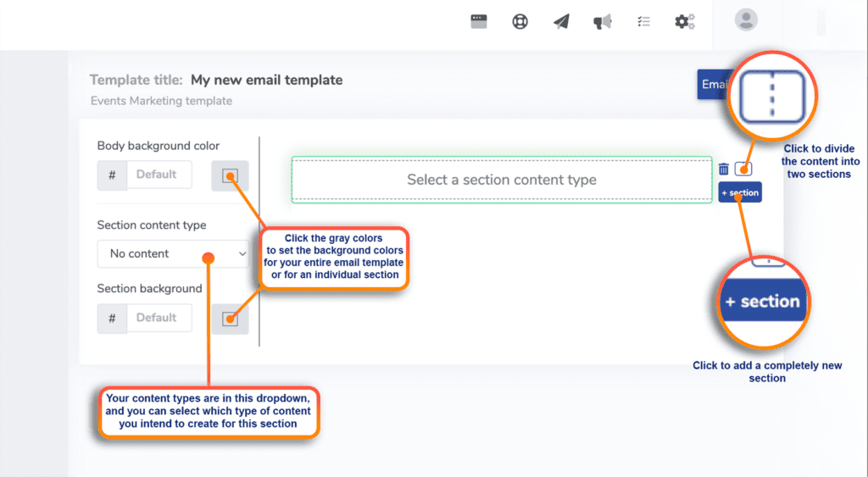Click the lifebuoy support icon

click(520, 22)
